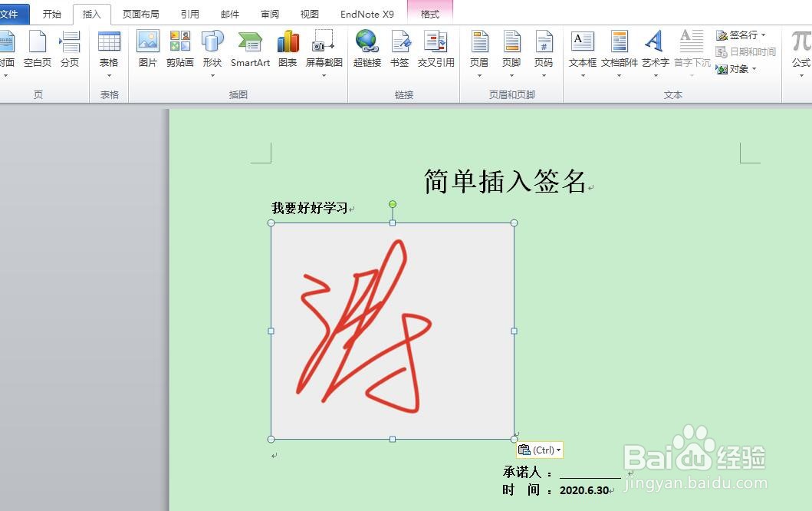Add a Bookmark (书签)
Image resolution: width=812 pixels, height=511 pixels.
click(x=399, y=48)
